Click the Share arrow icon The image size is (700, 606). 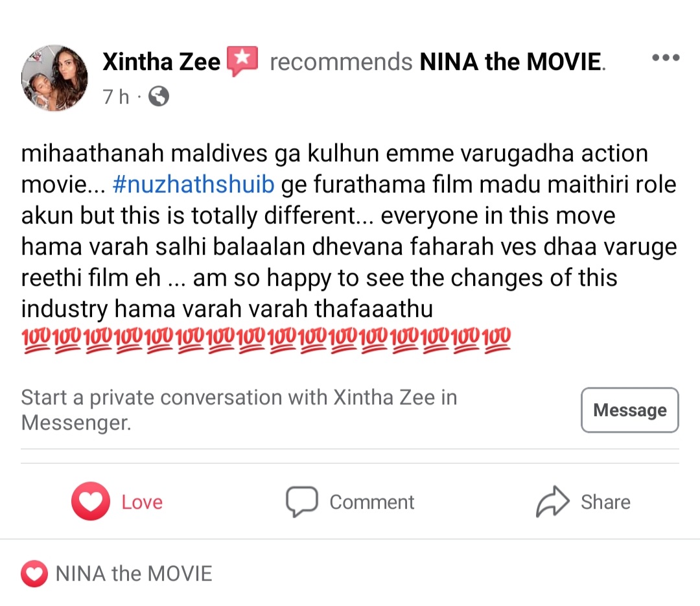tap(552, 502)
